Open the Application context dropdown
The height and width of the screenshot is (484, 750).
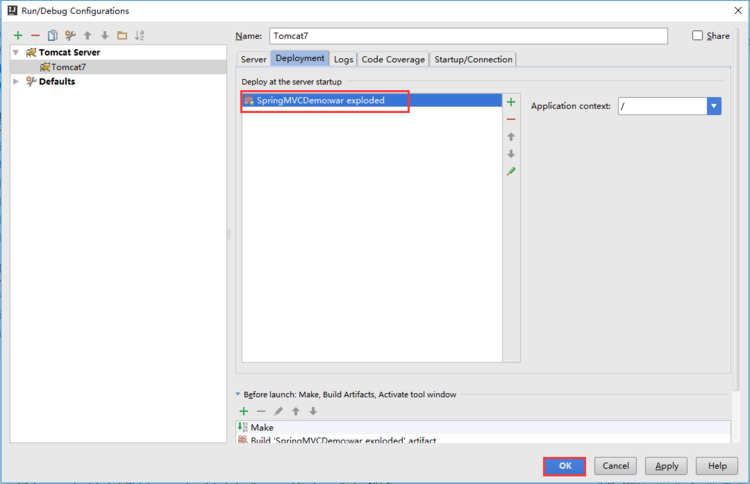click(x=714, y=106)
